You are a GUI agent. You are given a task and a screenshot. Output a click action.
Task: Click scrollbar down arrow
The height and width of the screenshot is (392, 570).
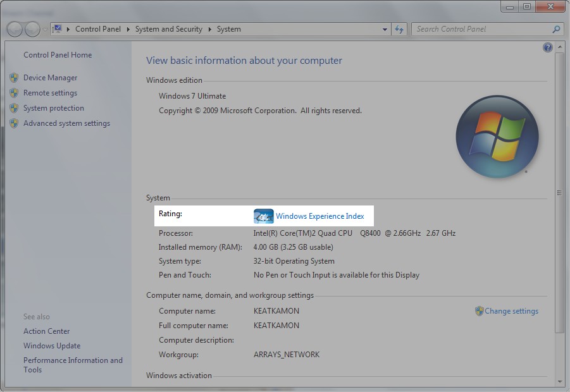[x=559, y=381]
